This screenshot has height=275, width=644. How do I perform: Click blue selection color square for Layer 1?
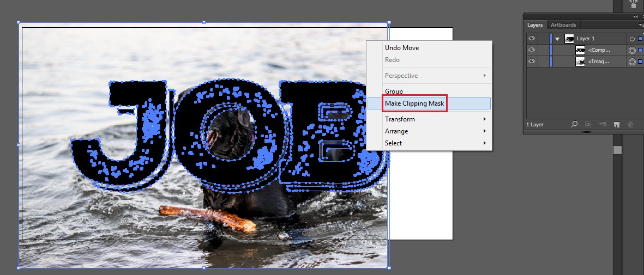pyautogui.click(x=640, y=39)
